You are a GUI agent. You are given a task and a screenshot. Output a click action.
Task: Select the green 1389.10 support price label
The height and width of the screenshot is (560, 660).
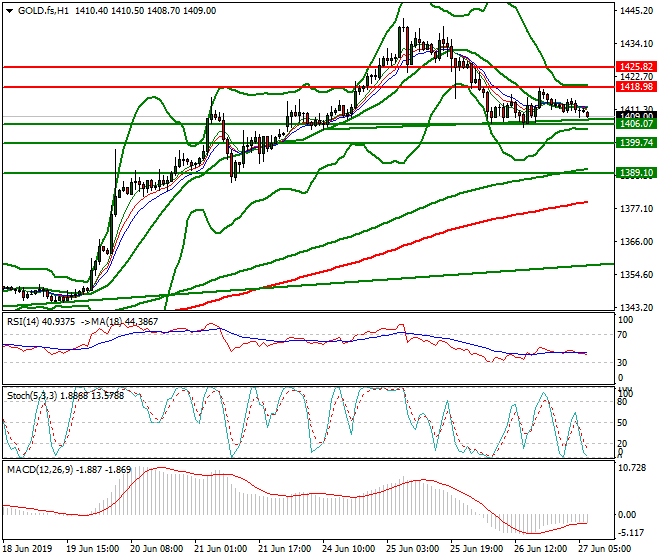(636, 173)
